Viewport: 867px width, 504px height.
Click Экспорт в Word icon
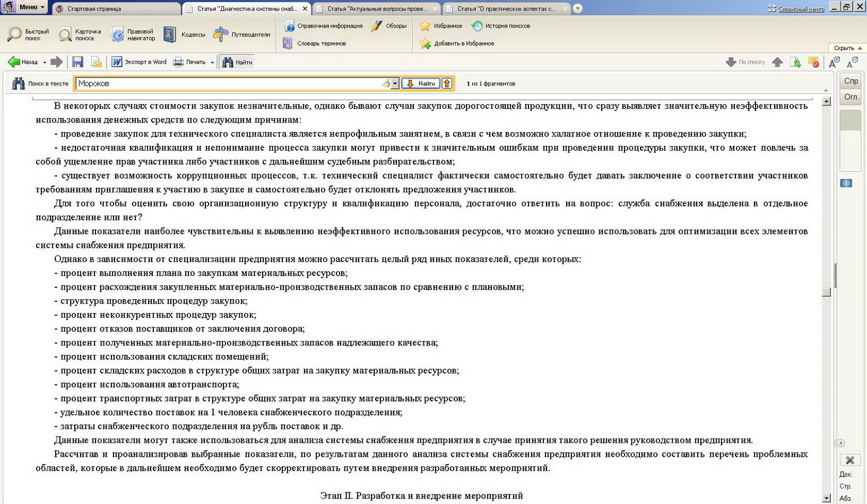pos(117,62)
